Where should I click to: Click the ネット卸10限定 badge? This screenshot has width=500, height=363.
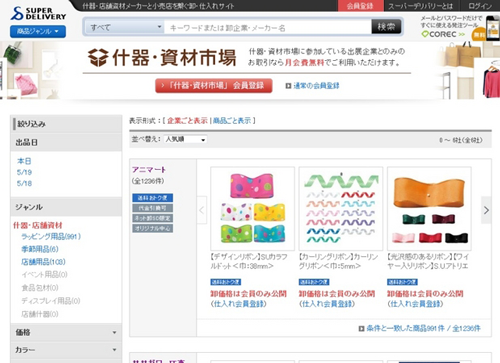click(x=152, y=218)
